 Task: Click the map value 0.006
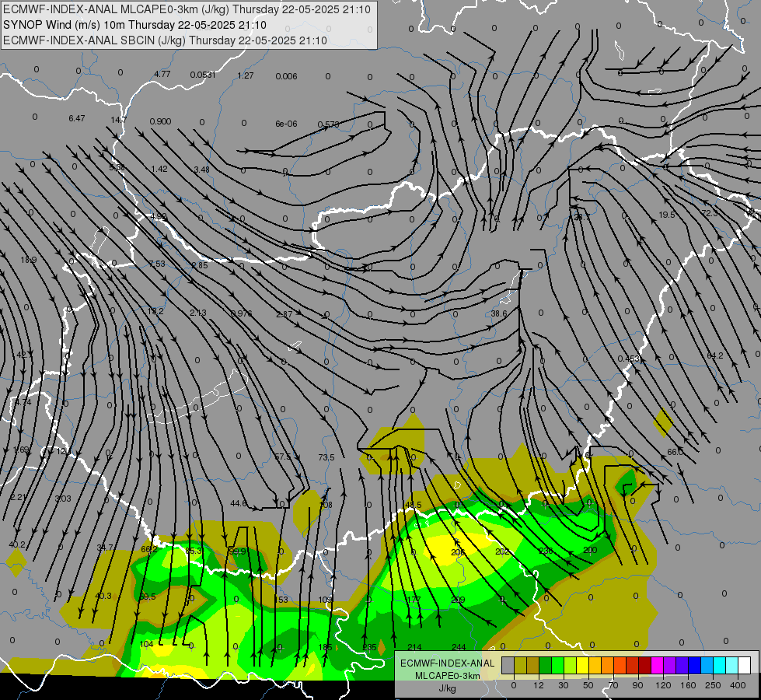[x=286, y=76]
